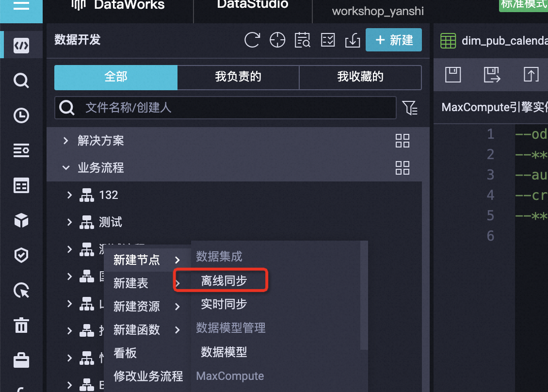Image resolution: width=548 pixels, height=392 pixels.
Task: Open the briefcase toolbox icon in sidebar
Action: 21,360
